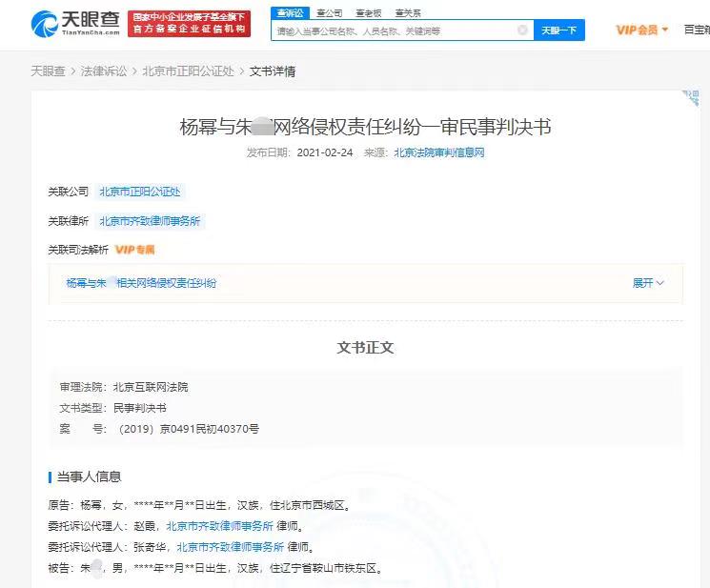Expand the analysis section with 展开
Image resolution: width=710 pixels, height=588 pixels.
coord(648,283)
